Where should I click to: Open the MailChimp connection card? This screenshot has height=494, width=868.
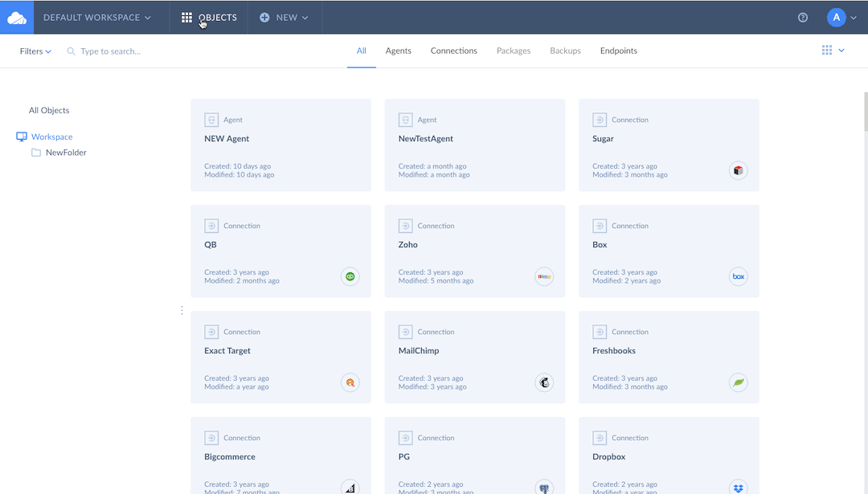(x=475, y=357)
